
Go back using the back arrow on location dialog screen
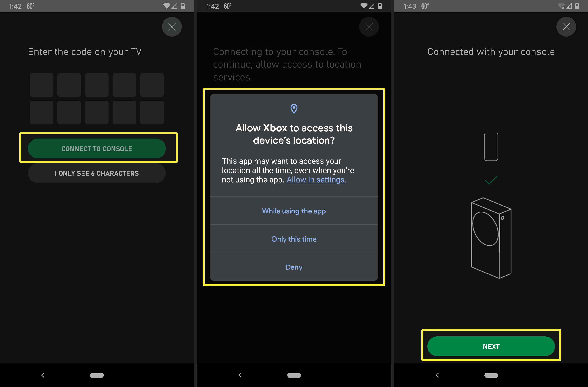(x=240, y=375)
